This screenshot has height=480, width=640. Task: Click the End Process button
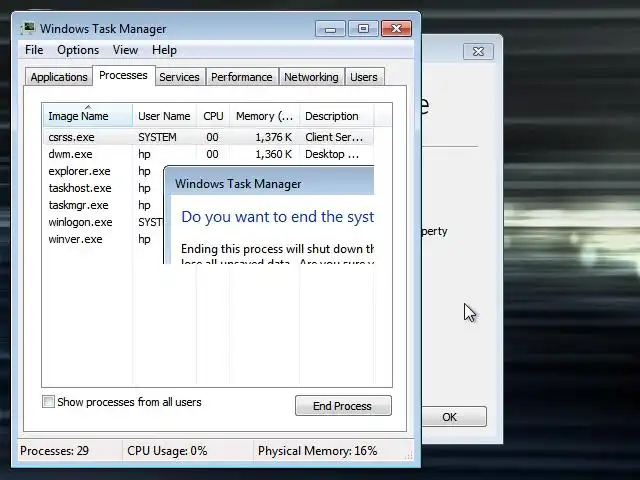[343, 406]
